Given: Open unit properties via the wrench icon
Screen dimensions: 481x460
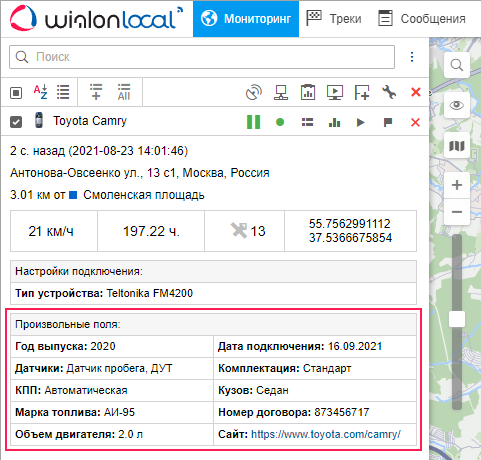Looking at the screenshot, I should [x=389, y=92].
